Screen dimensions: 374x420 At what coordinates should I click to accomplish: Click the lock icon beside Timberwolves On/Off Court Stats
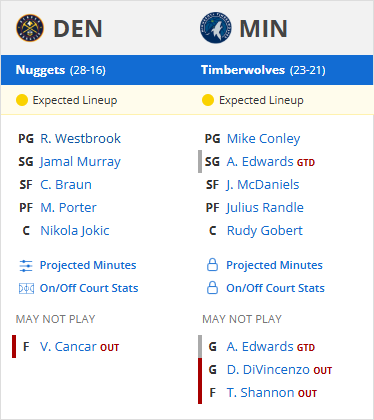tap(212, 288)
